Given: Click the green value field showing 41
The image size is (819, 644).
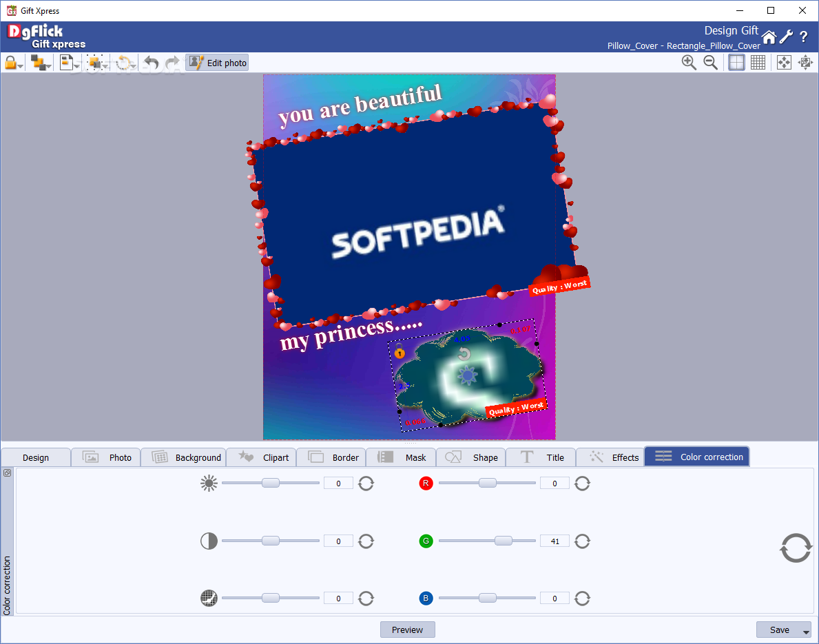Looking at the screenshot, I should click(x=554, y=541).
